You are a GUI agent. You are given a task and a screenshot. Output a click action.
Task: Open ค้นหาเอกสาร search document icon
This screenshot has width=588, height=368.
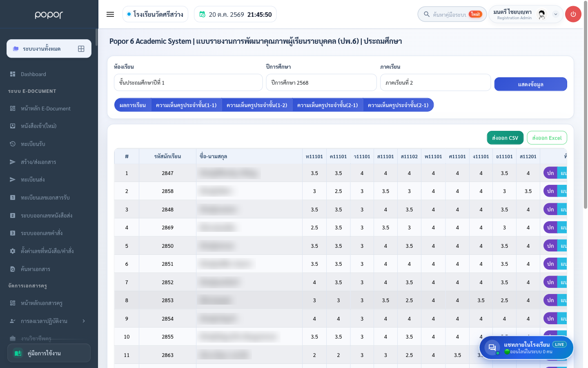13,269
